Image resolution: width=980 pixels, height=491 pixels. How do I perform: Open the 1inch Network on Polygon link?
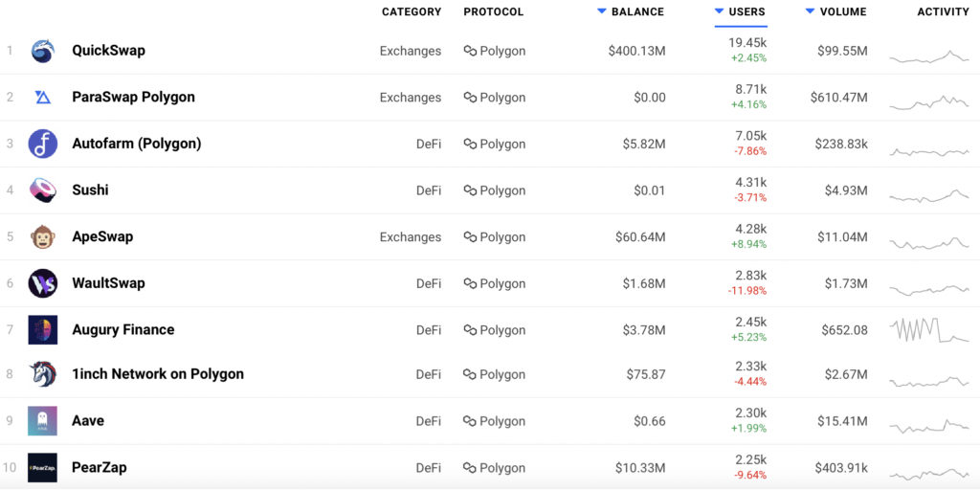(158, 374)
